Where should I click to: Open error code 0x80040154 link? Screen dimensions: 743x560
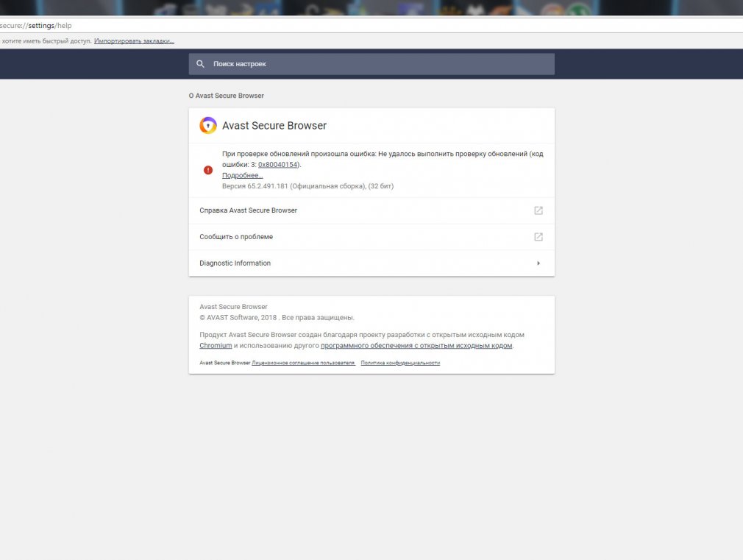click(278, 165)
